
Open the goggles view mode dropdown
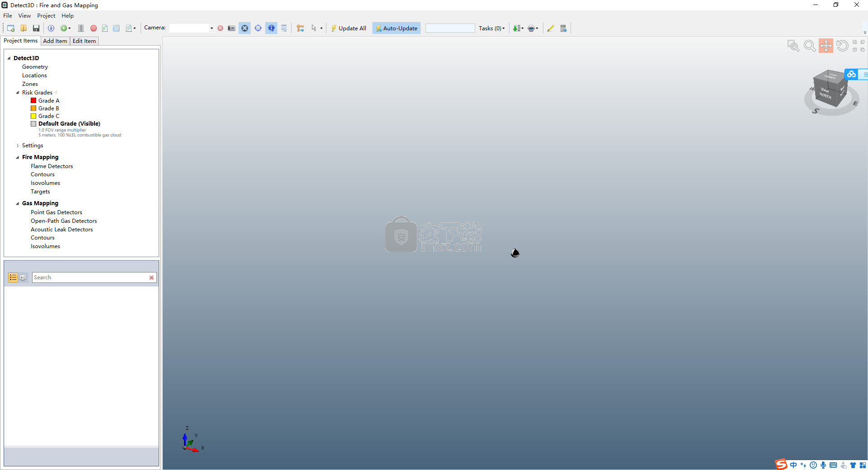click(533, 28)
